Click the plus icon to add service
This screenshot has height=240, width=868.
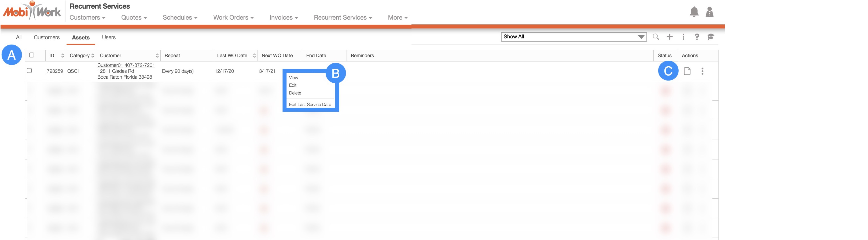click(670, 37)
